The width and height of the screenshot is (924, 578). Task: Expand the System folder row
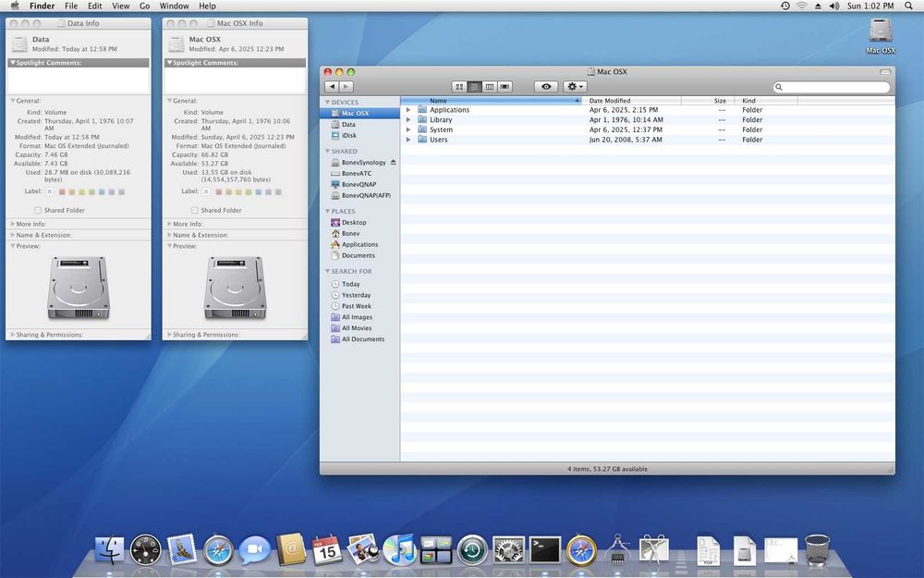407,129
